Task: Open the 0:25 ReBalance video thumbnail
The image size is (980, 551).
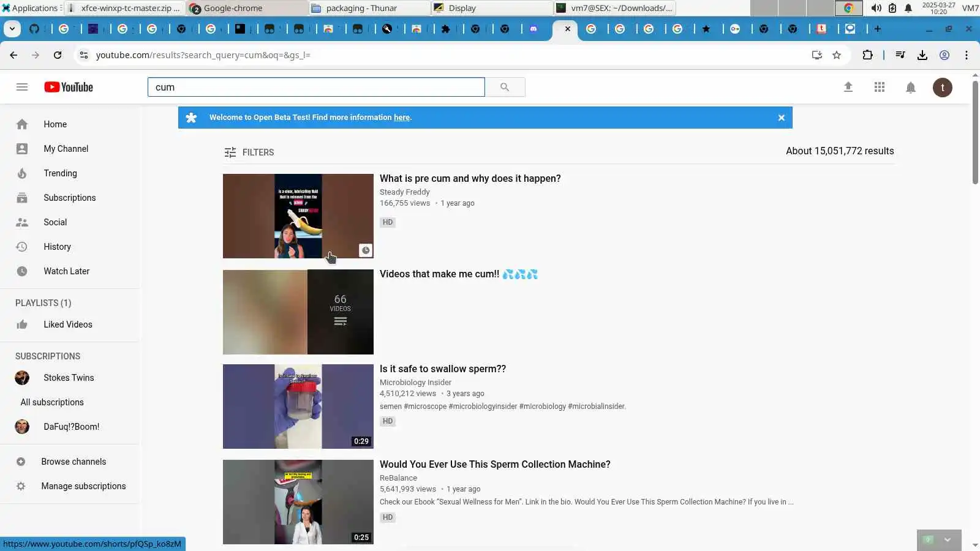Action: (x=298, y=502)
